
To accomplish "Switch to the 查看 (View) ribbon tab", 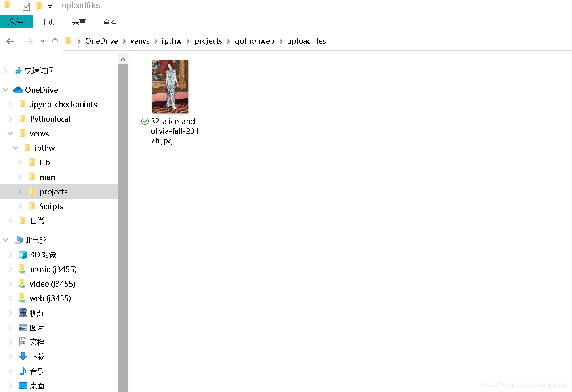I will click(x=110, y=22).
